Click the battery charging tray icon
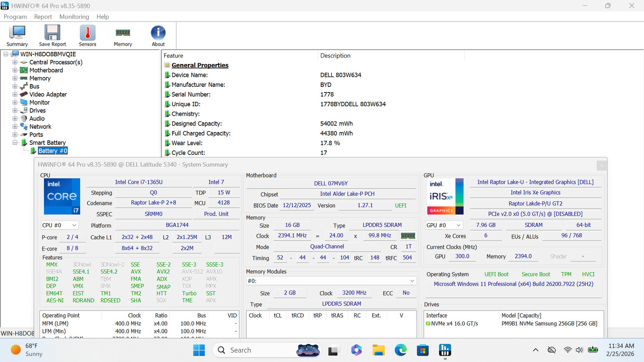 (x=593, y=350)
